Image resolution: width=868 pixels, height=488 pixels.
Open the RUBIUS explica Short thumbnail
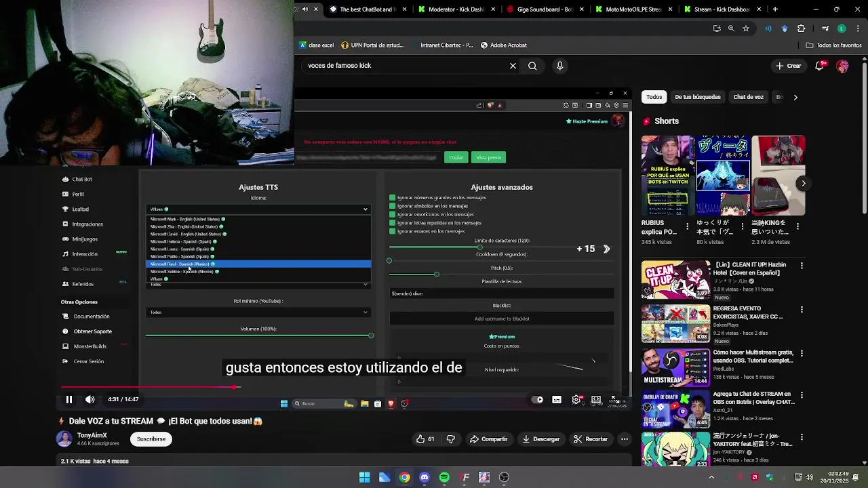point(668,176)
